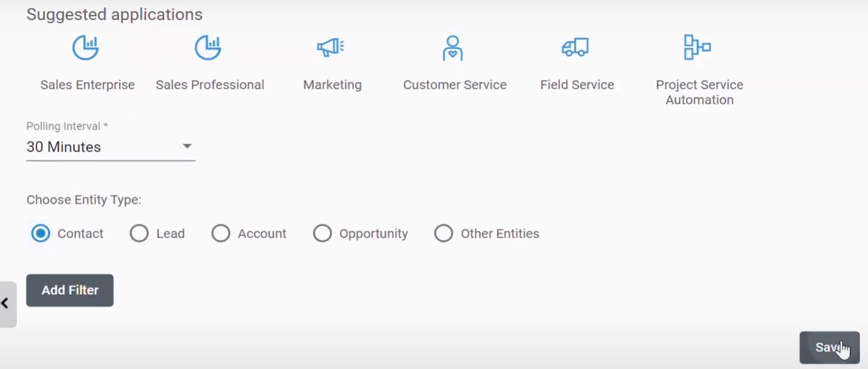
Task: Click the Sales Professional label
Action: tap(210, 85)
